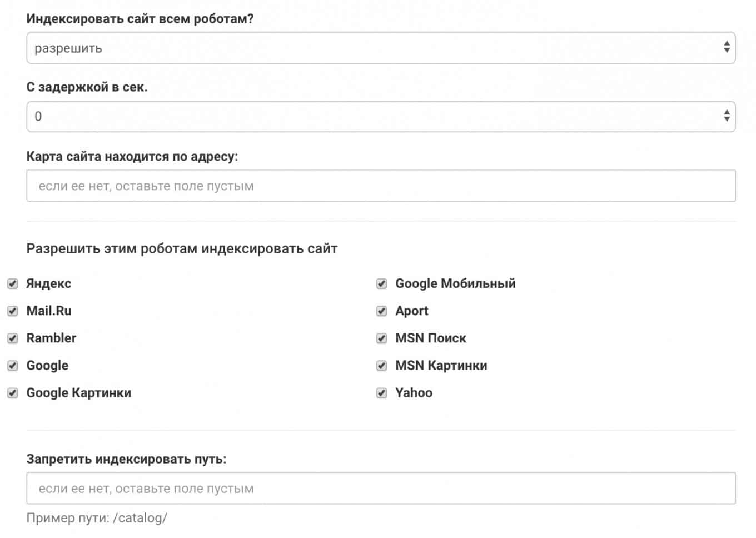The image size is (756, 538).
Task: Toggle the Aport checkbox
Action: 381,311
